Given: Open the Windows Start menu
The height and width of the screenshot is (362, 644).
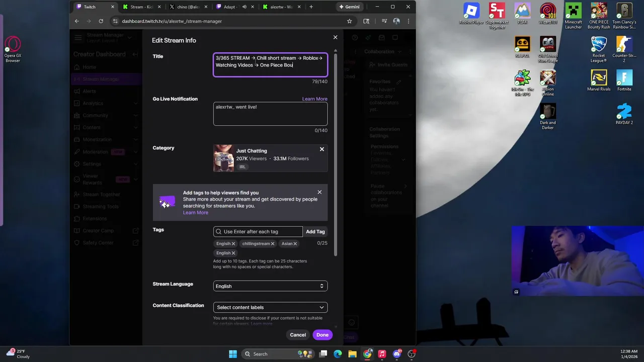Looking at the screenshot, I should click(x=233, y=354).
